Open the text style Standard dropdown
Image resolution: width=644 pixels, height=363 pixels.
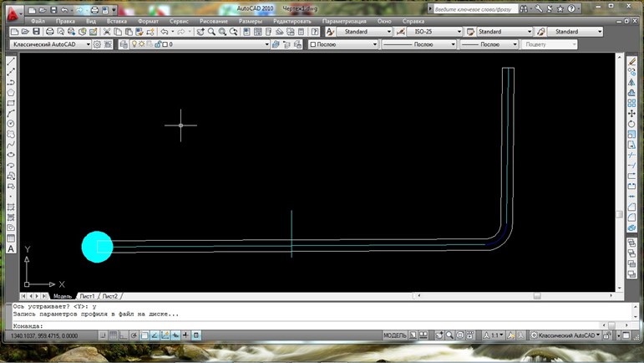point(364,32)
